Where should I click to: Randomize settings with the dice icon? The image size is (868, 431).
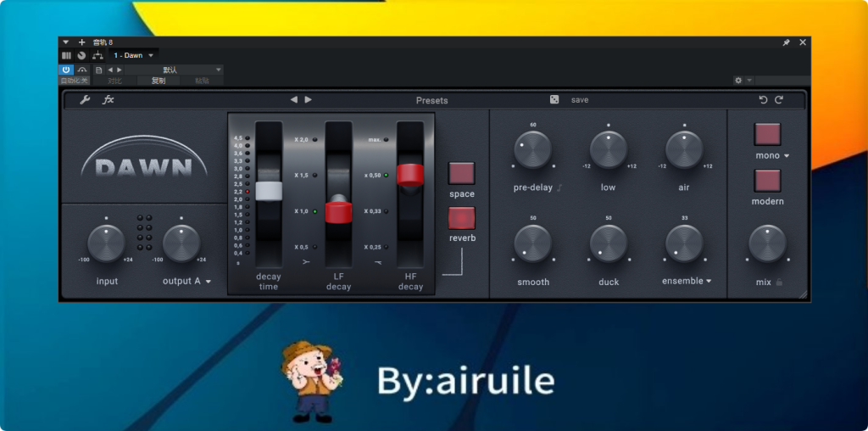coord(554,100)
